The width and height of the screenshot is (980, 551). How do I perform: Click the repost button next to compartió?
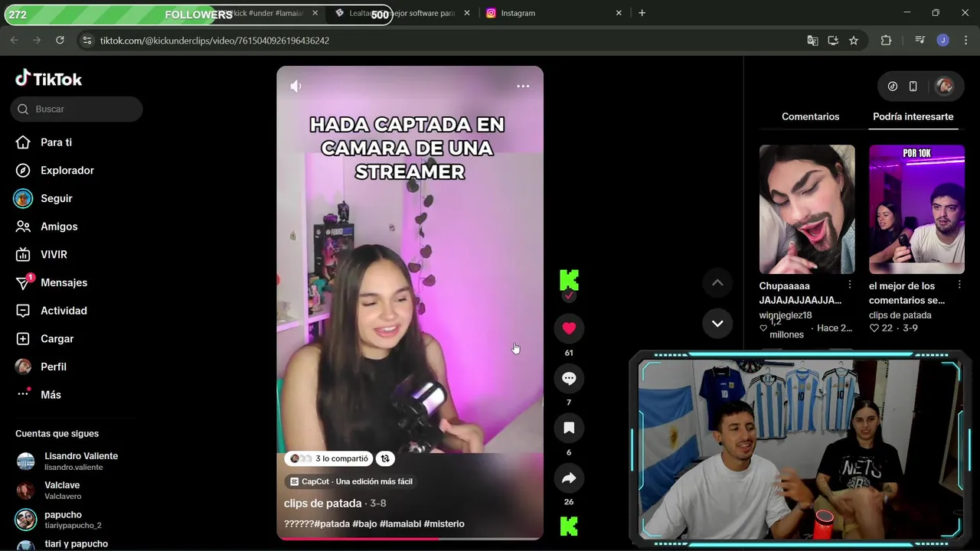385,458
